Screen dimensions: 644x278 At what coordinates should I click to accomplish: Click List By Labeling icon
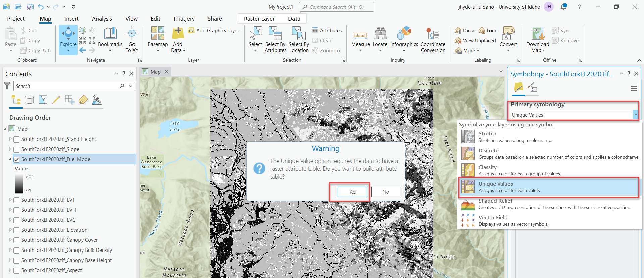(83, 100)
